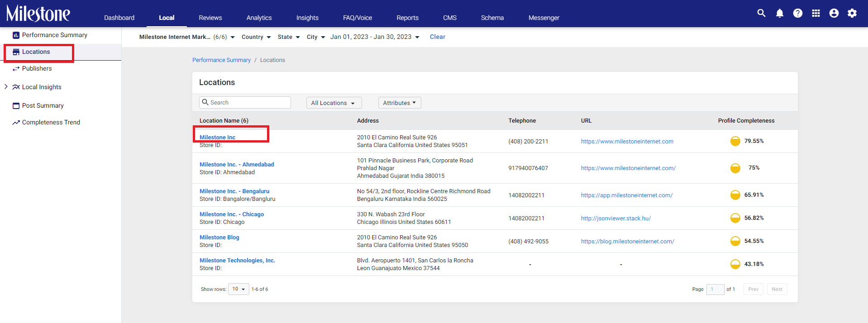
Task: Click the locations Search field
Action: click(x=245, y=102)
